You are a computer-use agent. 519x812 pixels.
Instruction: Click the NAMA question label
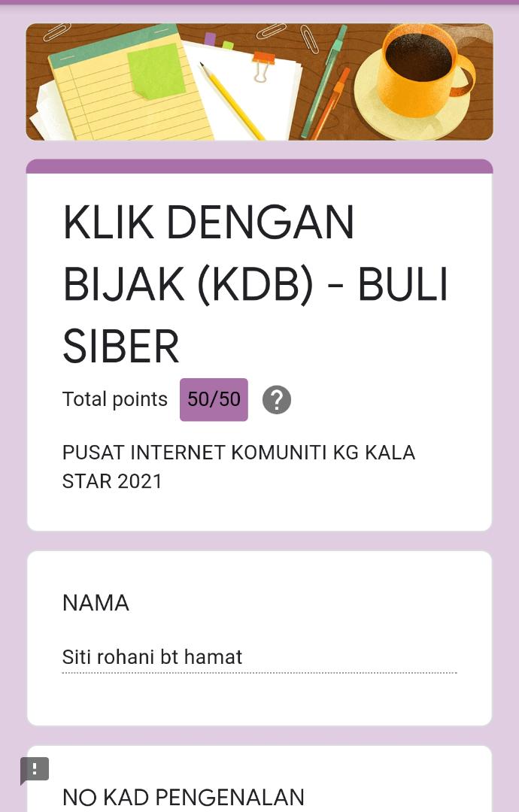(x=96, y=603)
